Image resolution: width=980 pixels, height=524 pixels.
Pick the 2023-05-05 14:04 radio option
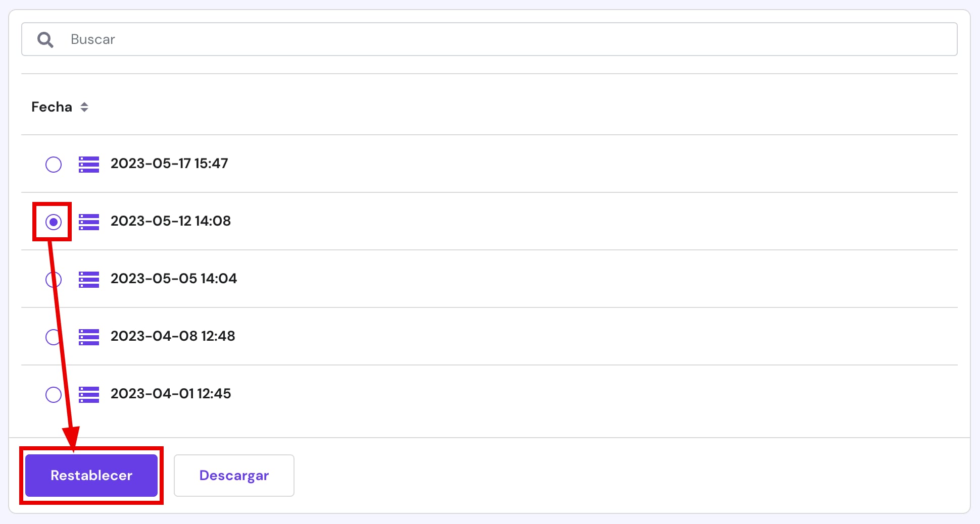click(x=54, y=279)
